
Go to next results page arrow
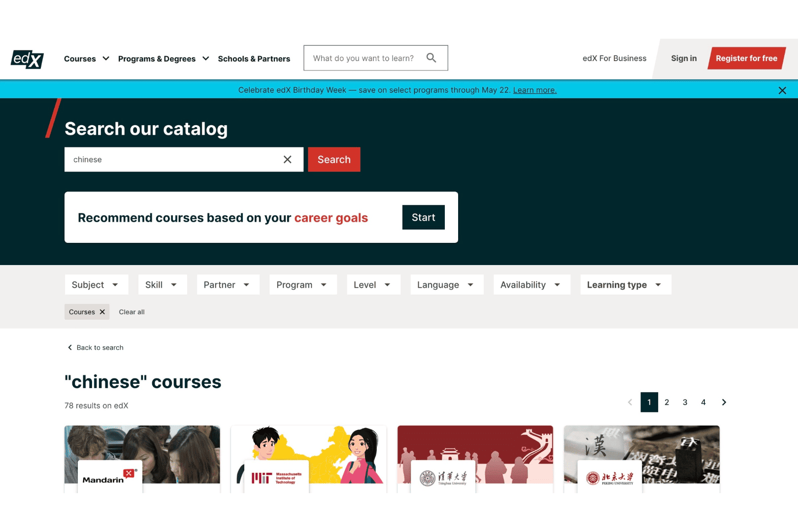[724, 402]
